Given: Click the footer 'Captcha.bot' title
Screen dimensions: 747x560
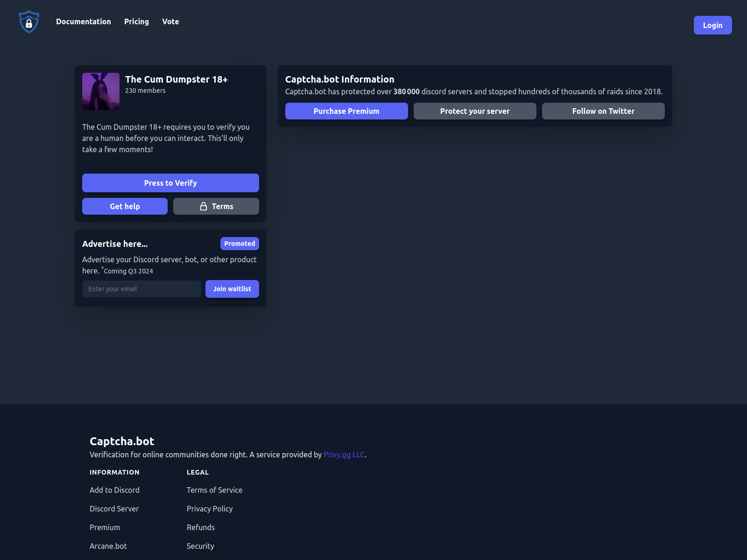Looking at the screenshot, I should click(122, 441).
